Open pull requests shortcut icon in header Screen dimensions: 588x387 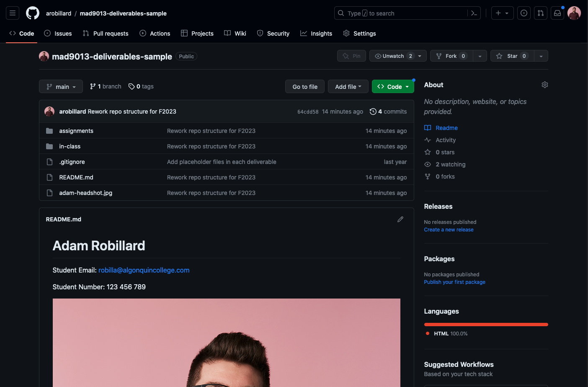tap(541, 13)
